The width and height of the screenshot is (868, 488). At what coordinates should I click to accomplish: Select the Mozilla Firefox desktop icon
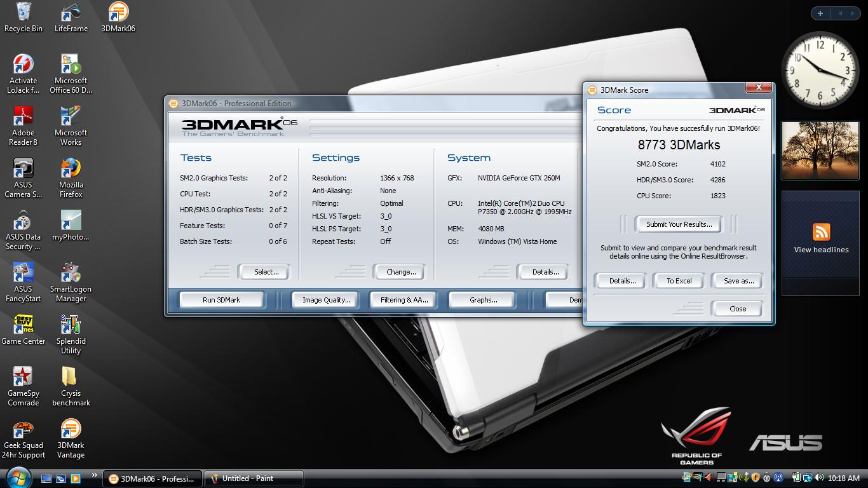pyautogui.click(x=71, y=178)
